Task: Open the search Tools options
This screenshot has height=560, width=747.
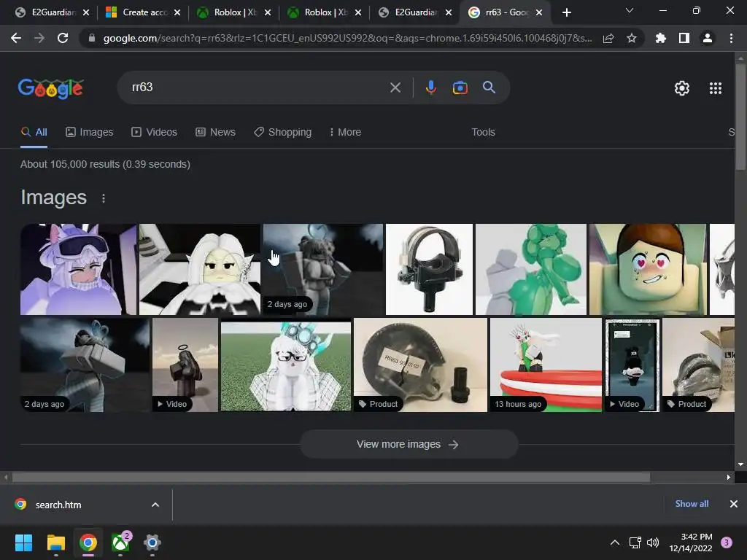Action: click(483, 133)
